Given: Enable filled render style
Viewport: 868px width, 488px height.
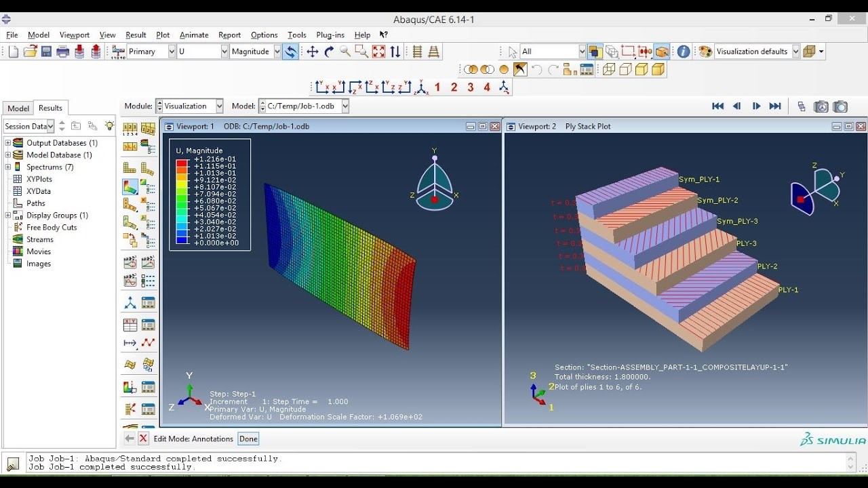Looking at the screenshot, I should point(642,69).
